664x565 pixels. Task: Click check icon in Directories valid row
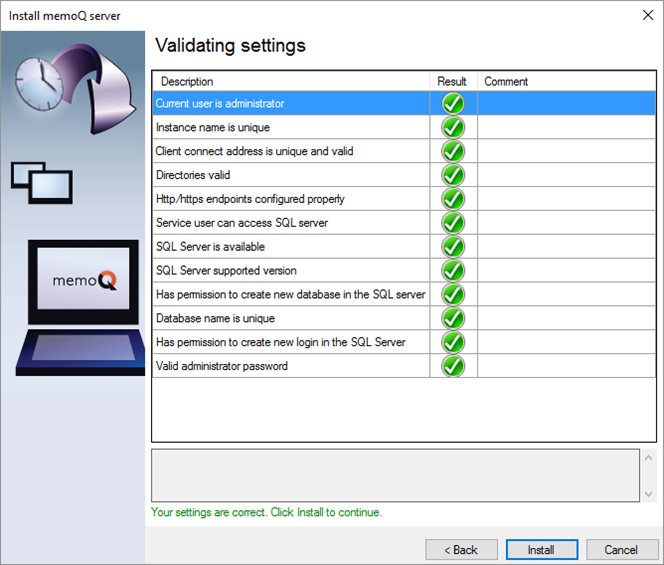tap(453, 175)
